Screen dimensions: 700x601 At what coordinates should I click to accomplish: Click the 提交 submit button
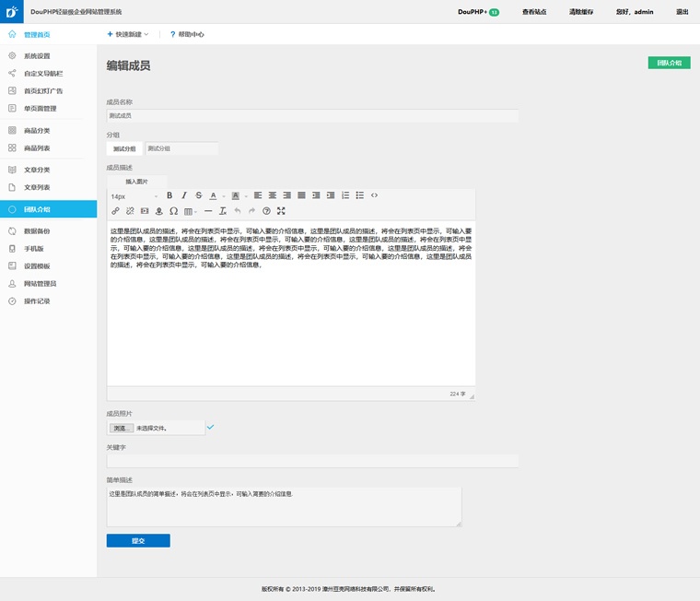[138, 541]
